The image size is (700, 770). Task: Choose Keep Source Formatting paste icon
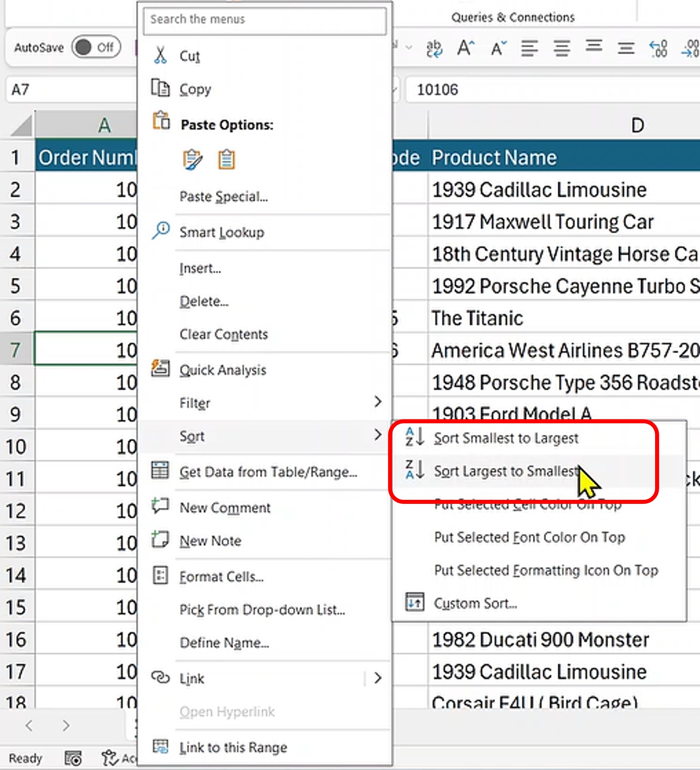click(x=192, y=160)
